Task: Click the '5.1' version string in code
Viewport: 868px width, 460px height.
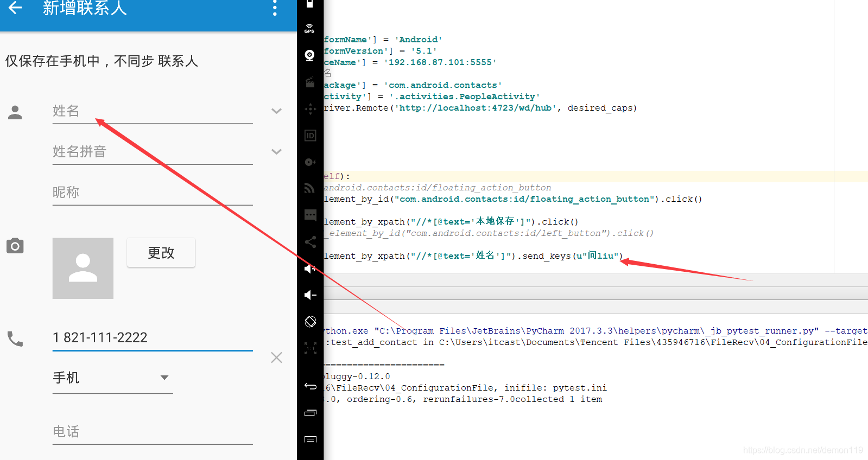Action: [x=424, y=51]
